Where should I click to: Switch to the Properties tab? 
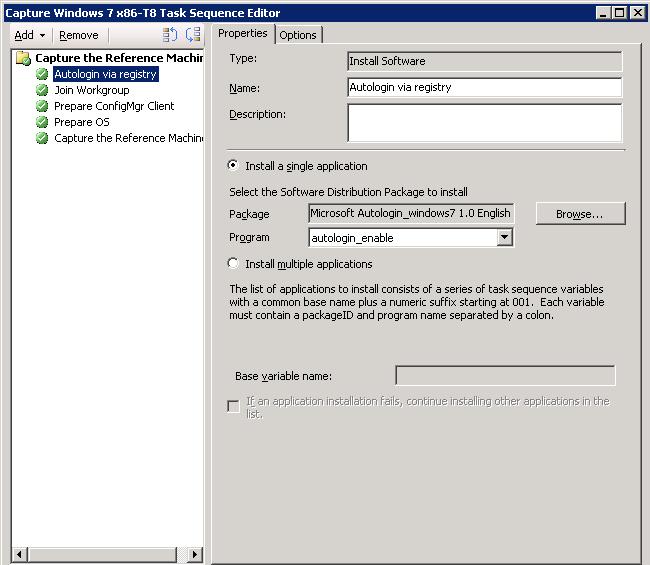click(x=243, y=34)
